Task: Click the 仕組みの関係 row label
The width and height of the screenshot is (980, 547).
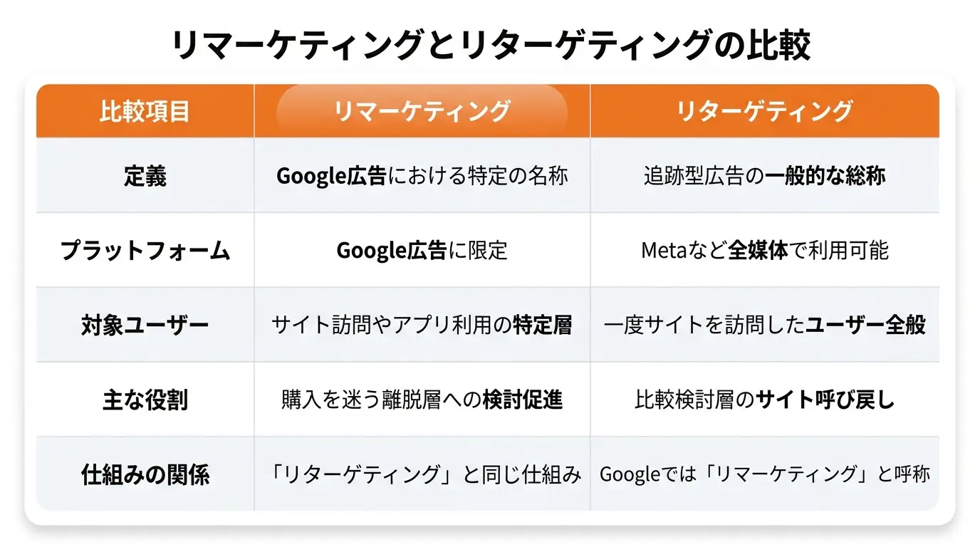Action: click(x=145, y=474)
